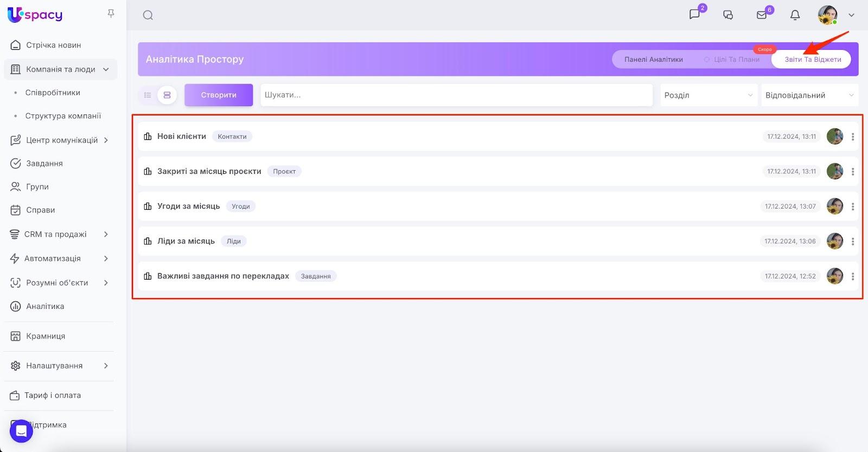
Task: Click the Угоди tag
Action: click(x=241, y=206)
